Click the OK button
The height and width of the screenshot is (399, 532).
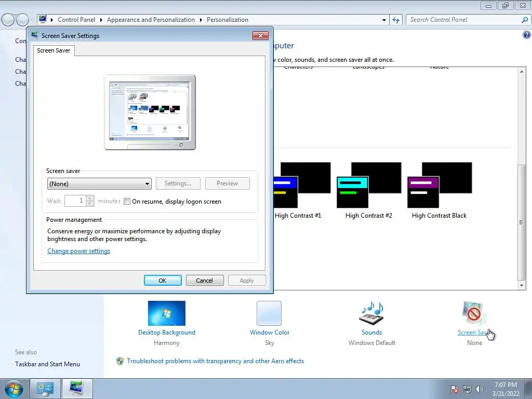click(x=163, y=281)
